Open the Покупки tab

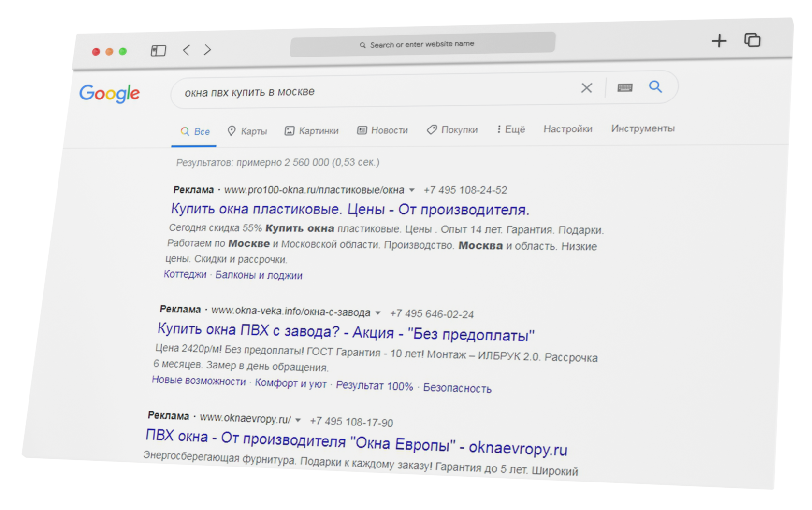pos(452,129)
